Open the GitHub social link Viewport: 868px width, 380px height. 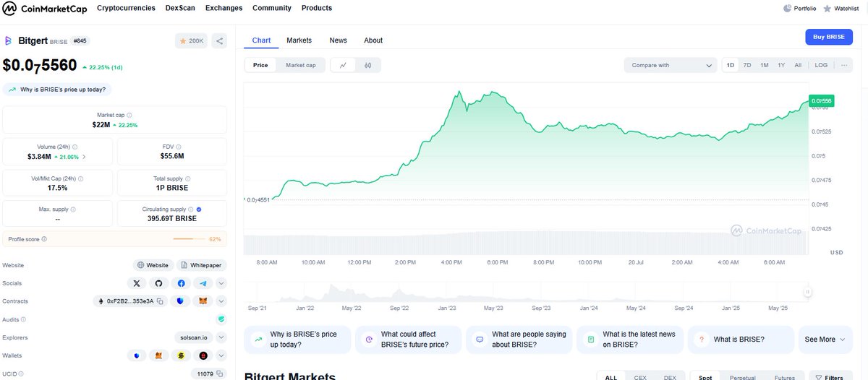tap(159, 283)
